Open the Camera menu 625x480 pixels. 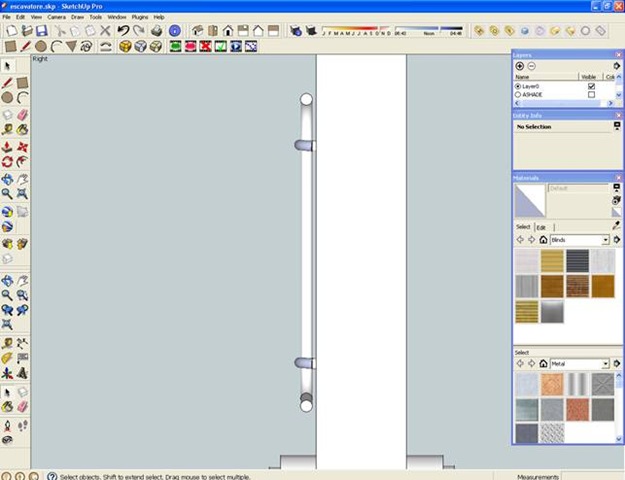pos(56,17)
